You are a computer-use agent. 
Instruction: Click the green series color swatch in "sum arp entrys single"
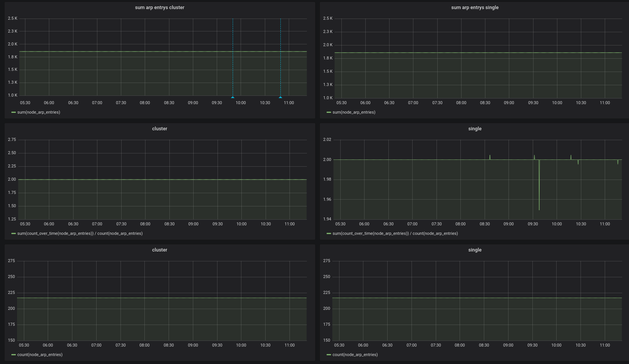click(x=329, y=112)
